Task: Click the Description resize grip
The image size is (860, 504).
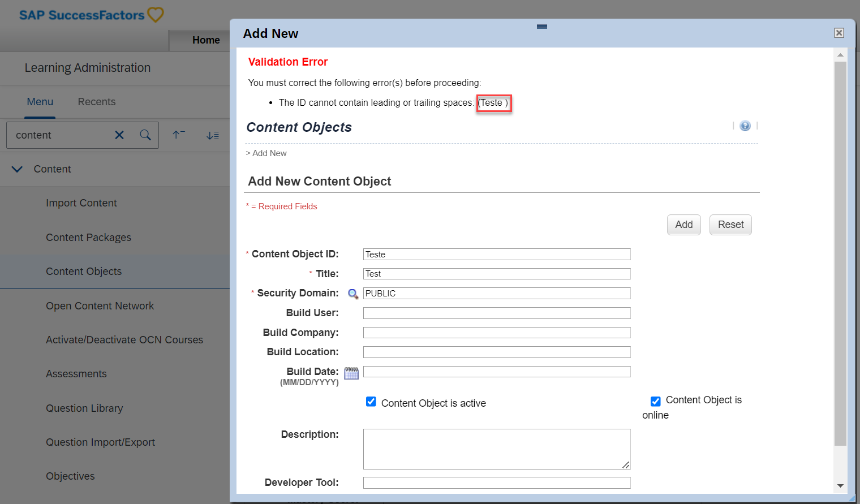Action: click(626, 465)
